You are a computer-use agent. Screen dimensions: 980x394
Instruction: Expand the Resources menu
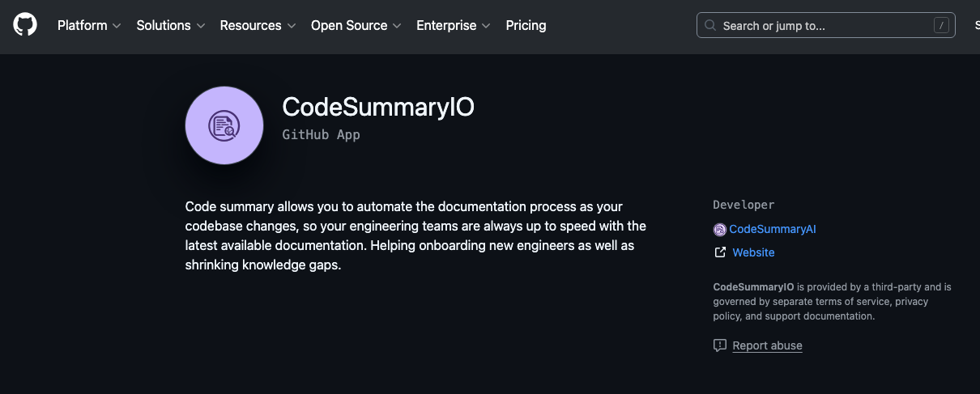pyautogui.click(x=258, y=25)
